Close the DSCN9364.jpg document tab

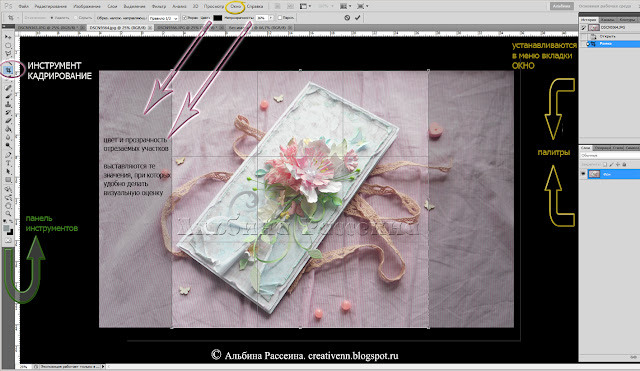point(150,28)
